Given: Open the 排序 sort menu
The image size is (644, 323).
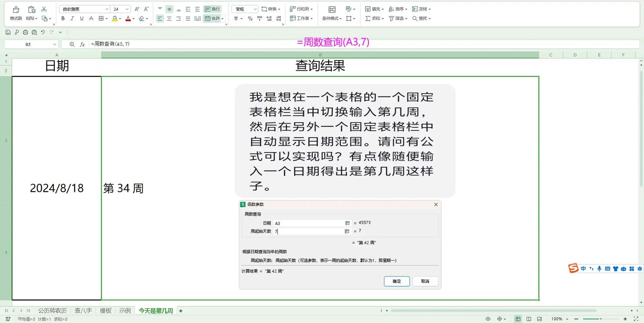Looking at the screenshot, I should [398, 9].
